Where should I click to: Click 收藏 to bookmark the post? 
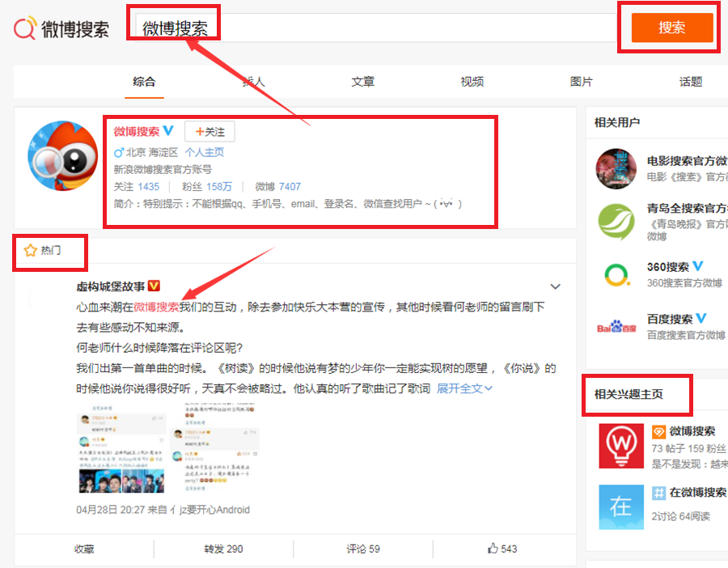point(84,549)
